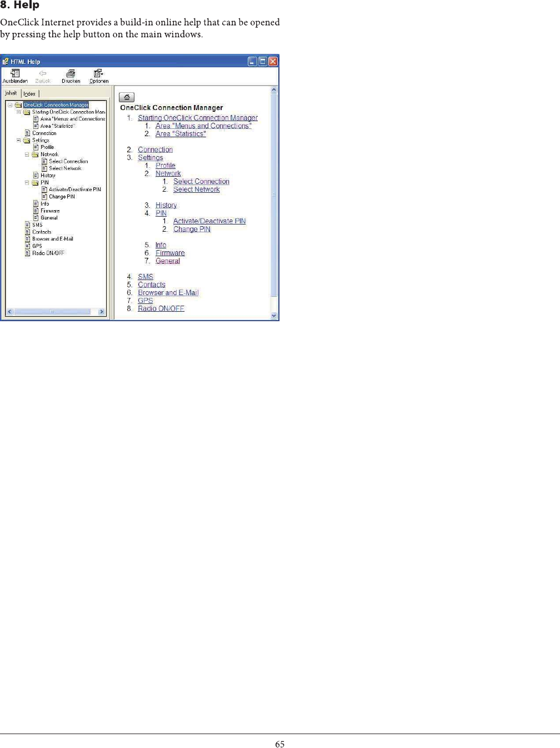This screenshot has width=560, height=748.
Task: Click the Ausblenden (hide) toolbar icon
Action: tap(15, 73)
